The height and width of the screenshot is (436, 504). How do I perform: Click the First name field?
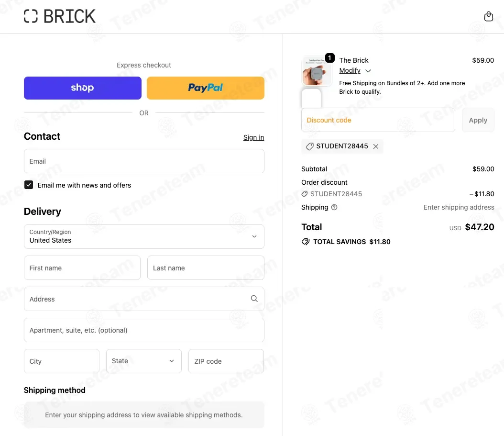[x=82, y=268]
